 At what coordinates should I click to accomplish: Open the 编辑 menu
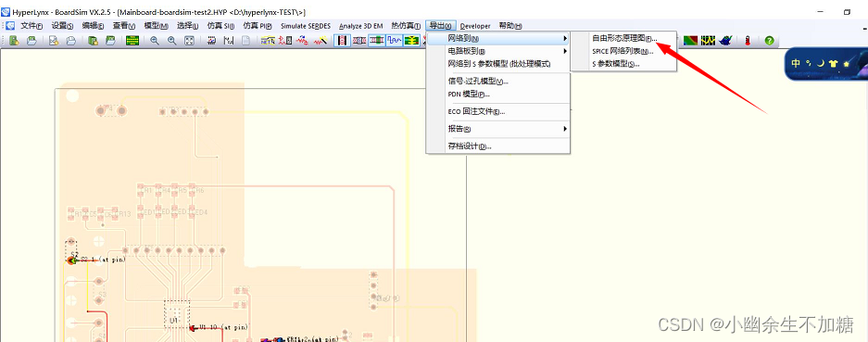(x=93, y=26)
